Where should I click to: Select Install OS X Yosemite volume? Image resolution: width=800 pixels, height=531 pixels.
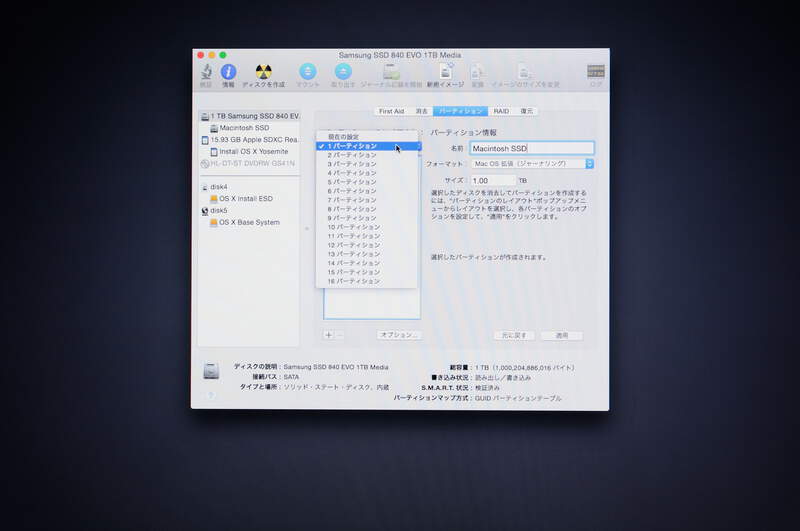249,151
